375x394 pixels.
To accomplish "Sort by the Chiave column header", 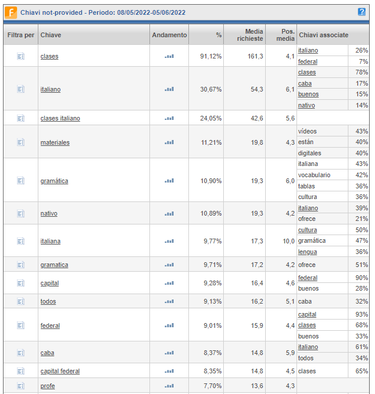I will (51, 35).
